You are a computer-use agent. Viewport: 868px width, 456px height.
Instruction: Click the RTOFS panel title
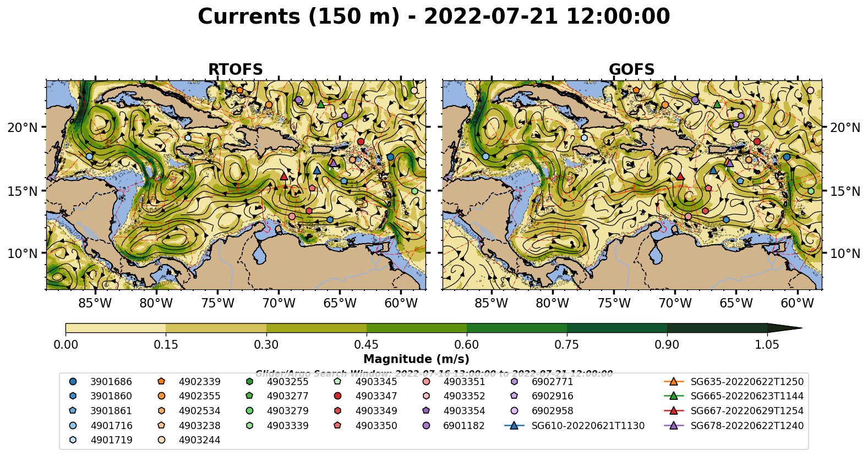click(x=236, y=70)
